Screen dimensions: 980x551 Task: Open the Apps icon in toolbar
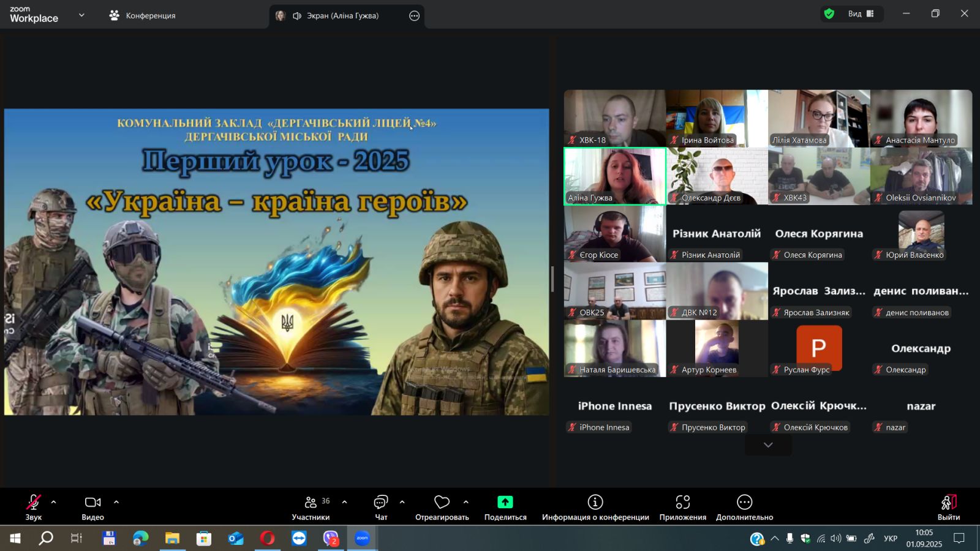[x=682, y=503]
